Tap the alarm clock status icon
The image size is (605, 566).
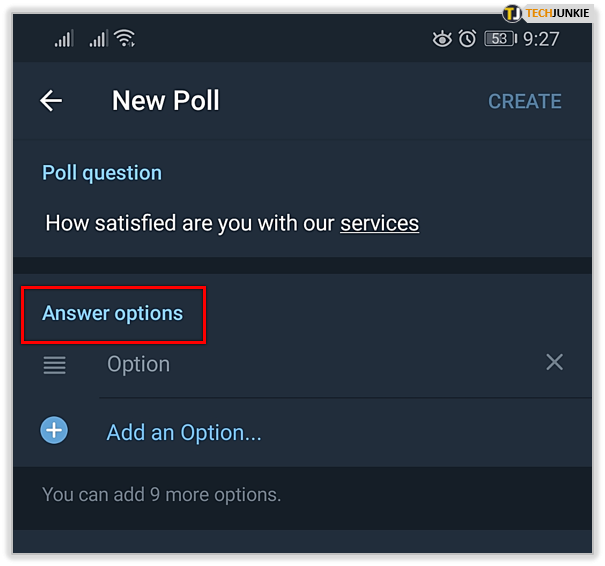coord(467,39)
